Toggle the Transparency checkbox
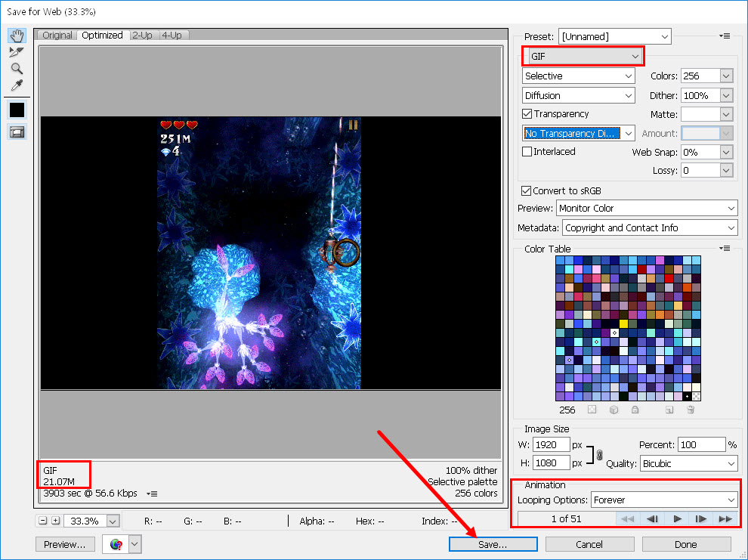748x560 pixels. (527, 114)
